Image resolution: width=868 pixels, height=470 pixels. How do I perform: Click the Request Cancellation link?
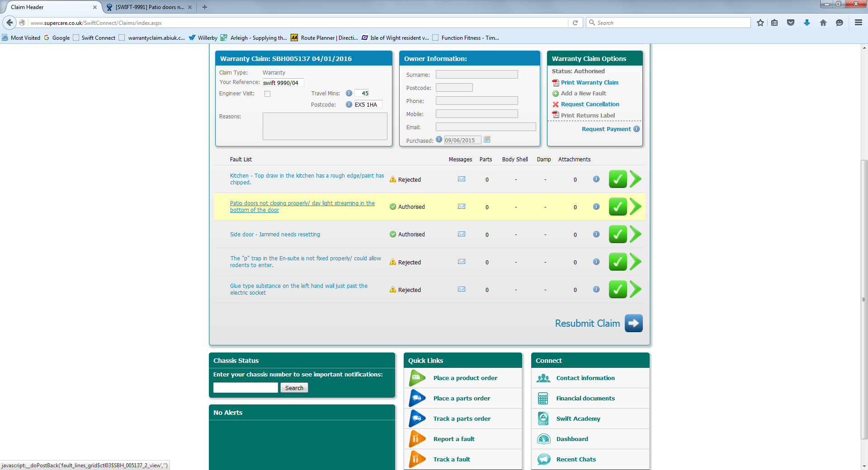590,104
